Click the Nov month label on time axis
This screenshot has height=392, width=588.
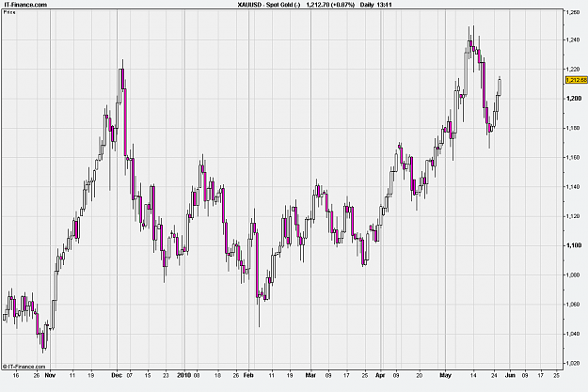50,375
